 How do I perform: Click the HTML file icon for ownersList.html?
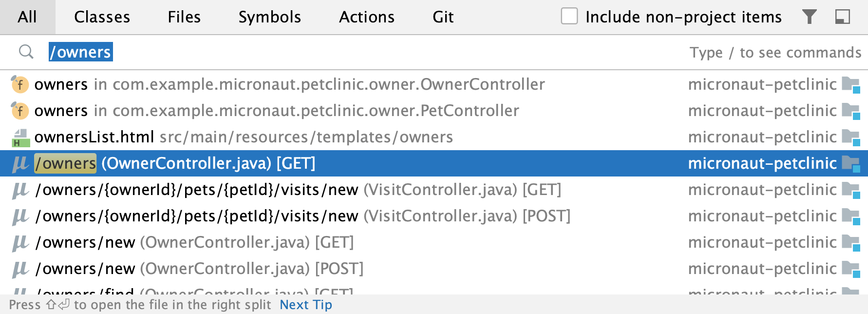click(x=20, y=137)
